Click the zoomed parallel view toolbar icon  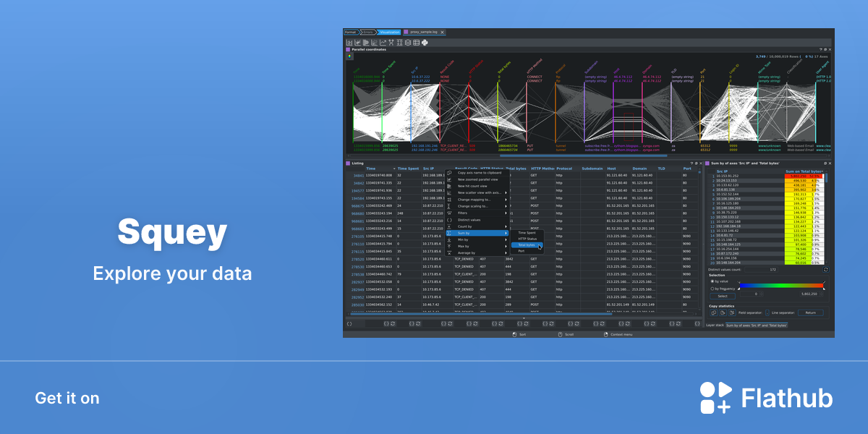click(357, 43)
